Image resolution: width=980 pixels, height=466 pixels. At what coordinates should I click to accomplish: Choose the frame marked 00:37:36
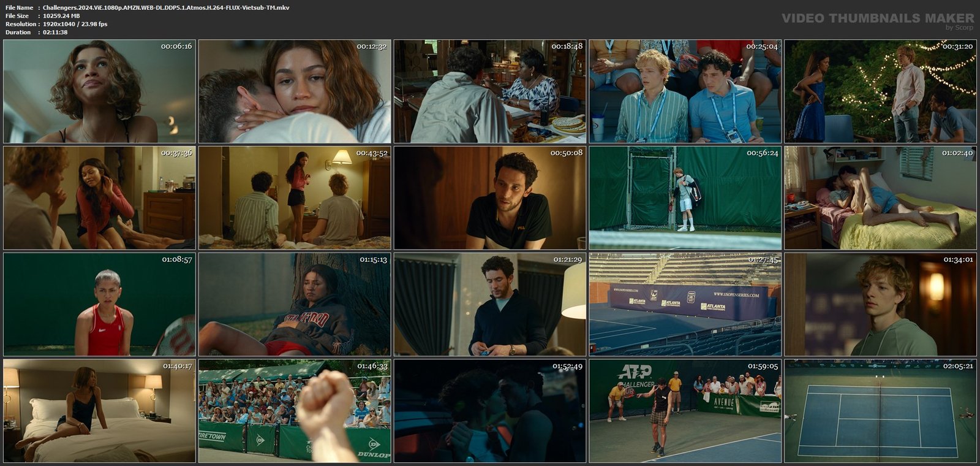click(99, 197)
